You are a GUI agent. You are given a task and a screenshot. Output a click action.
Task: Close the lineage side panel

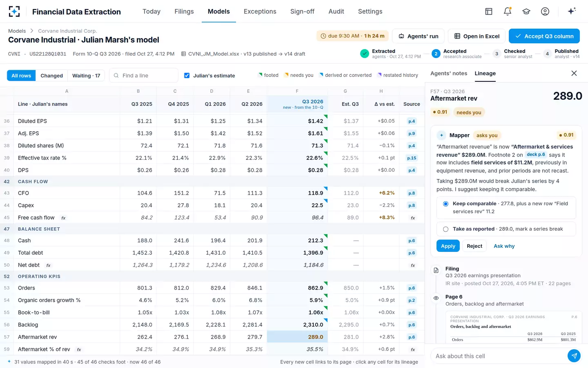[574, 73]
